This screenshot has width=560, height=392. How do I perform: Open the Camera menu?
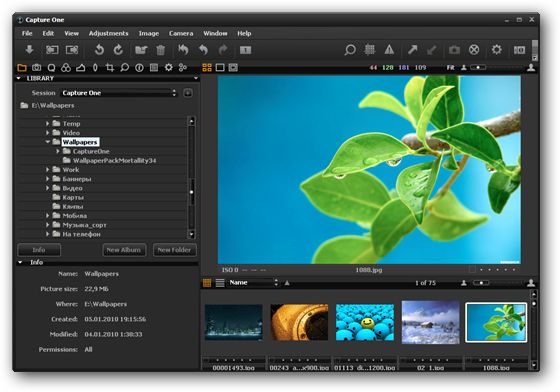coord(181,33)
